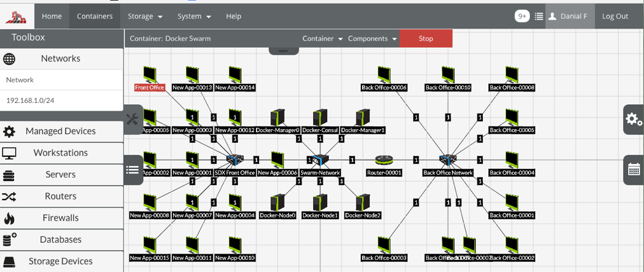Open the wrench tools side tab

132,119
